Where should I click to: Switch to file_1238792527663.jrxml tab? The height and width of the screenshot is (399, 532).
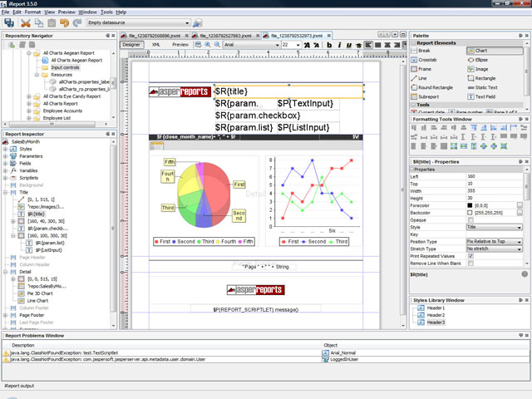tap(225, 36)
